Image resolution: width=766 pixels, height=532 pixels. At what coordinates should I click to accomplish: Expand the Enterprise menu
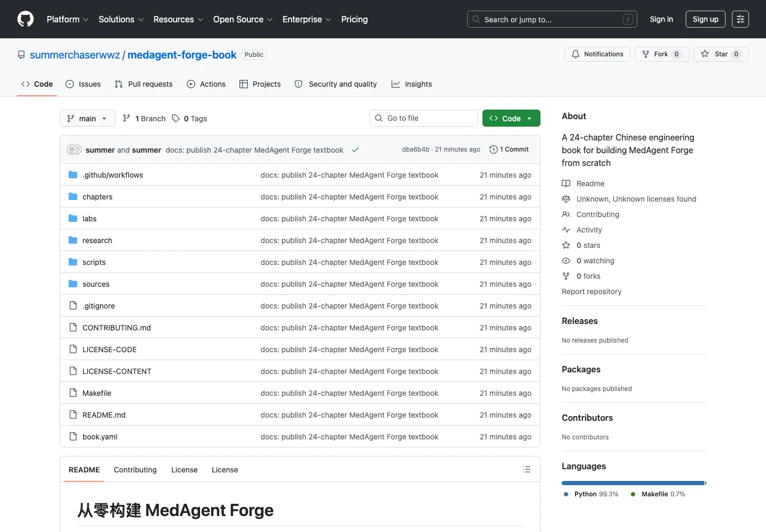point(307,19)
